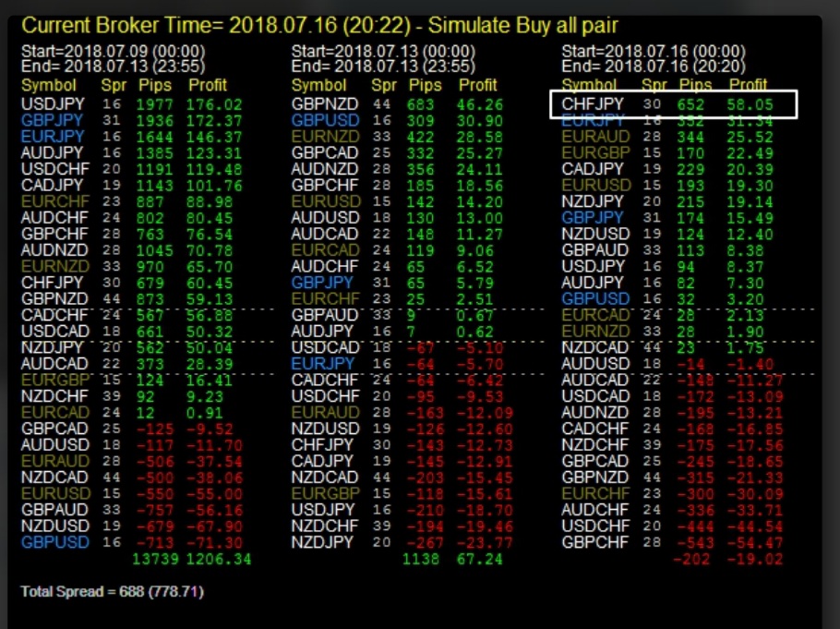Click GBPCHF in the row with profit -54.47
Viewport: 840px width, 629px height.
pos(595,542)
